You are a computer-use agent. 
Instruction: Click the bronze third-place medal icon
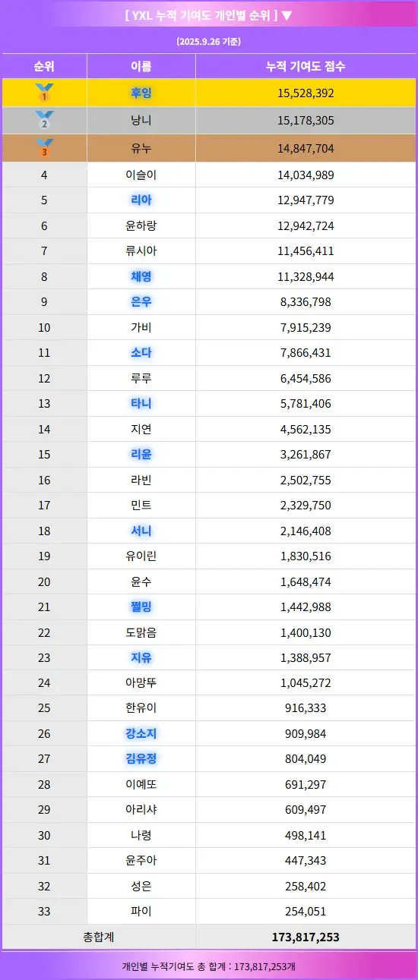[x=44, y=148]
